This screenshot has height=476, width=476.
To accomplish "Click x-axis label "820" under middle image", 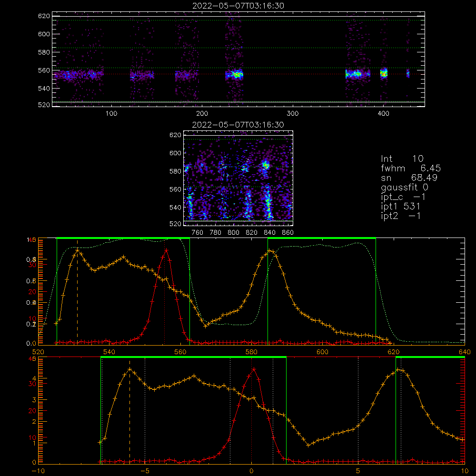I will coord(252,233).
